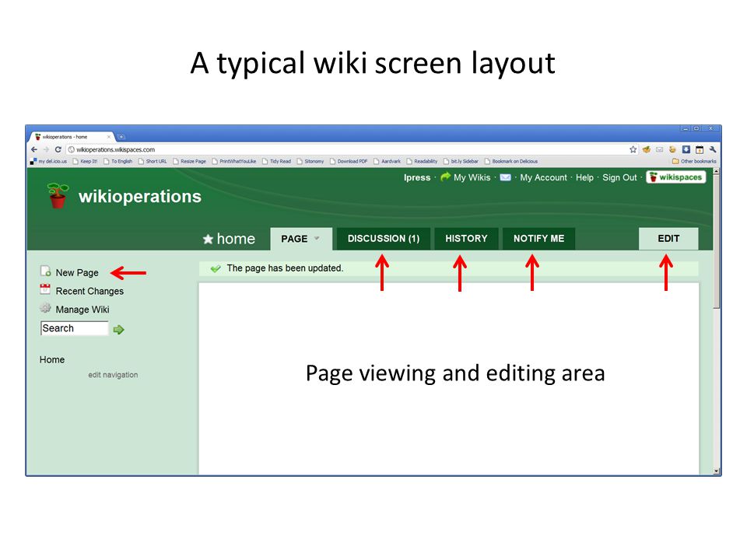Click the Sign Out link
The height and width of the screenshot is (560, 747).
(x=619, y=177)
